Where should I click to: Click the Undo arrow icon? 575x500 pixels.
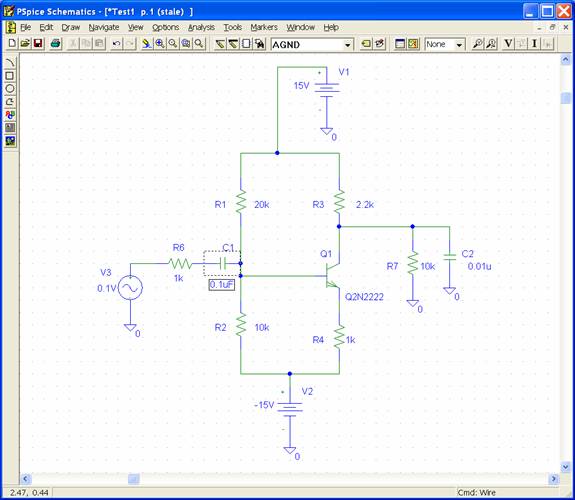click(116, 44)
